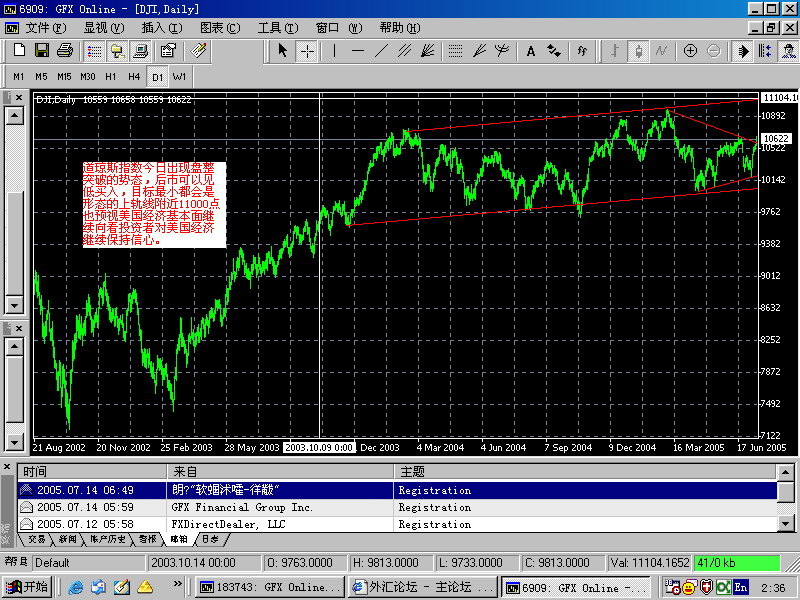Select the M15 timeframe
The width and height of the screenshot is (800, 600).
click(x=64, y=77)
